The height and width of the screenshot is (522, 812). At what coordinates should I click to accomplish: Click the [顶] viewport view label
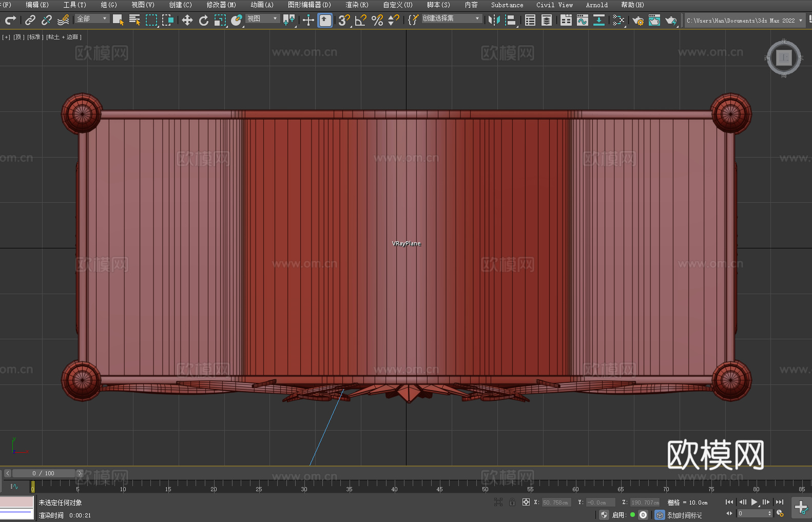19,37
